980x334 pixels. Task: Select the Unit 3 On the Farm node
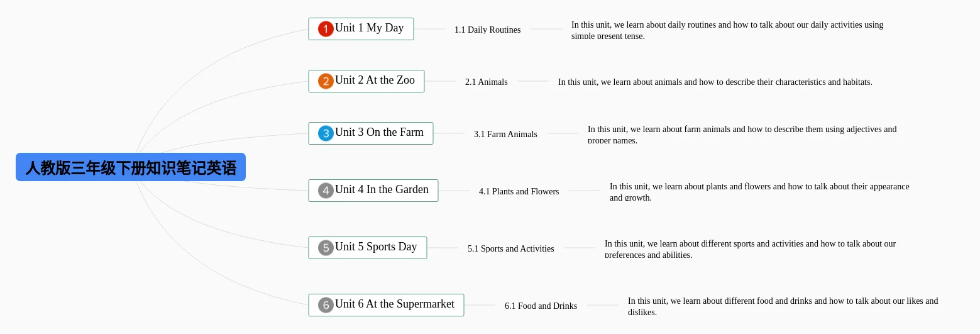click(380, 133)
